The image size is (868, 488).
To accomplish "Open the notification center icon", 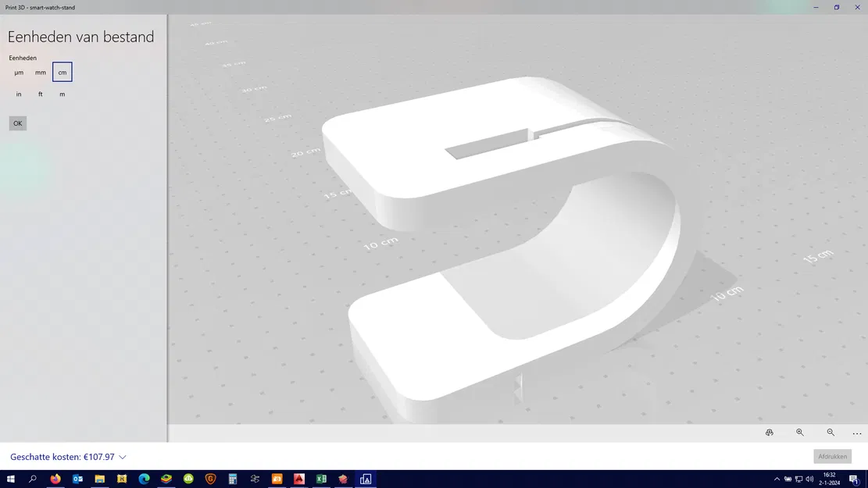I will pos(855,479).
